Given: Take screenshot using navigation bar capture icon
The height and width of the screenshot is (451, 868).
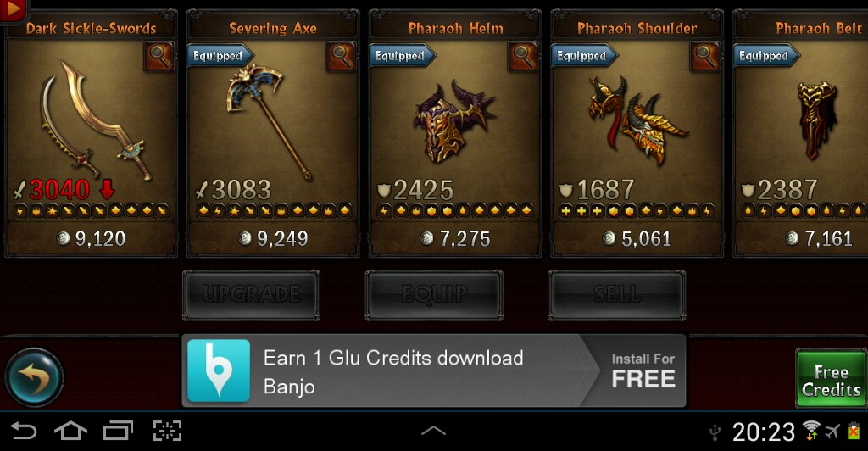Looking at the screenshot, I should pyautogui.click(x=167, y=431).
